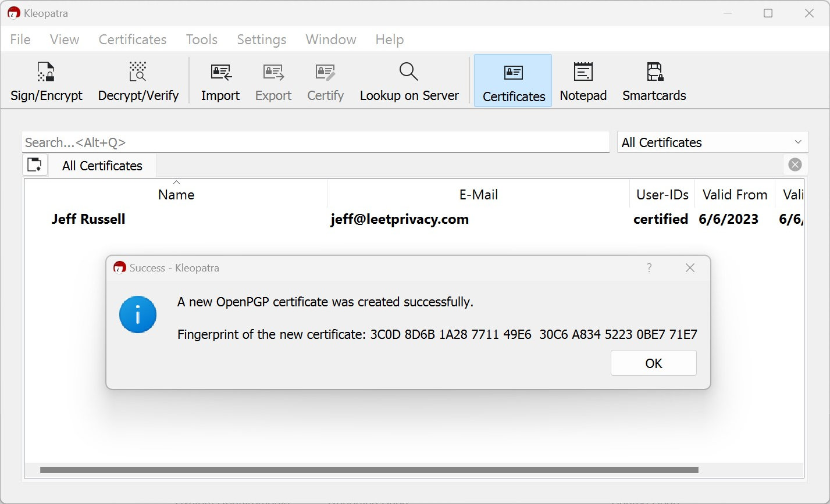The image size is (830, 504).
Task: Open the Notepad panel
Action: point(583,81)
